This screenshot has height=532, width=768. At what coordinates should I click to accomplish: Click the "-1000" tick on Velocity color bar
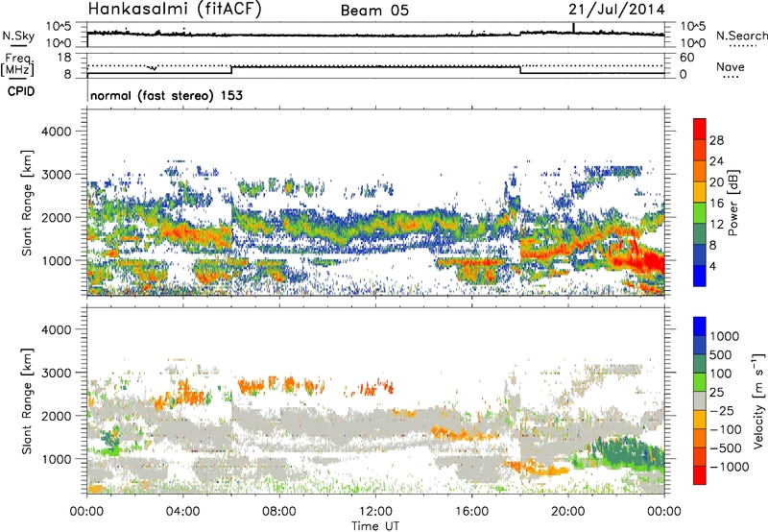pos(729,467)
